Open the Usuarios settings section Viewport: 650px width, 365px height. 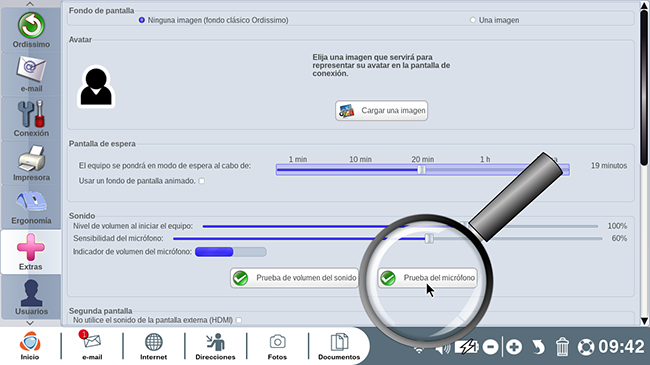31,297
